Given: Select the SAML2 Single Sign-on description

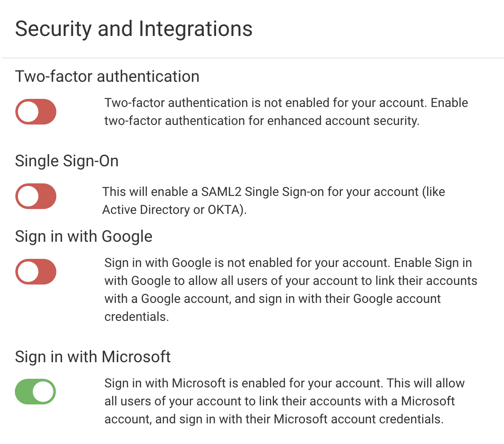Looking at the screenshot, I should [274, 200].
